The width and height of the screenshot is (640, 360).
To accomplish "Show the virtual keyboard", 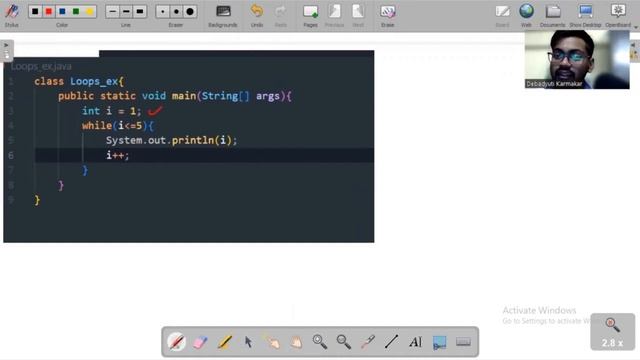I will click(463, 342).
